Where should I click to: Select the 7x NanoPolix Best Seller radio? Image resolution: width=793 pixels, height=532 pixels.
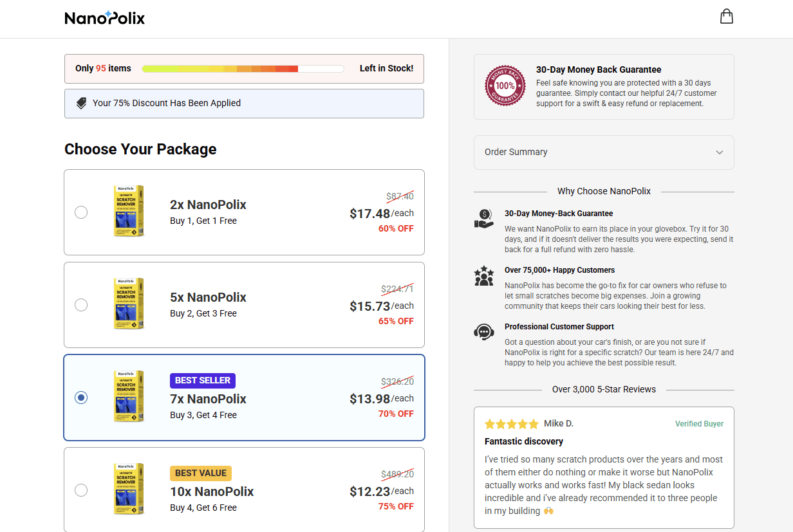[81, 398]
